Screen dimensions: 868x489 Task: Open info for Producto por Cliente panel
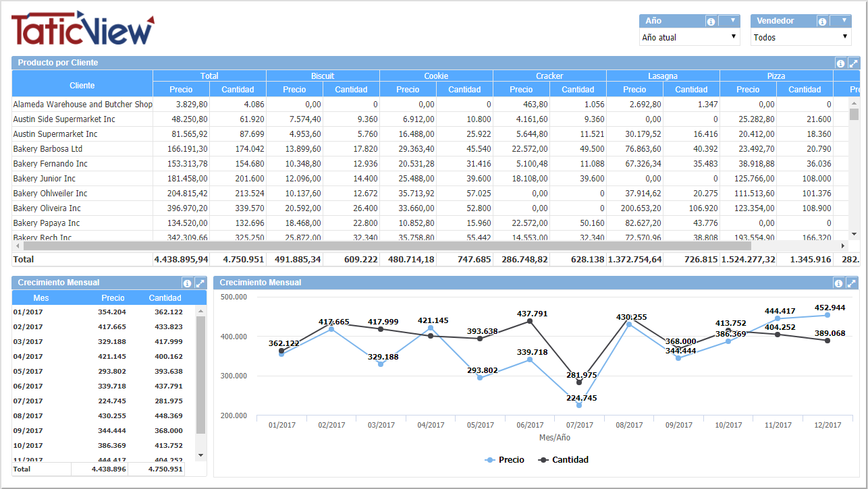click(840, 63)
